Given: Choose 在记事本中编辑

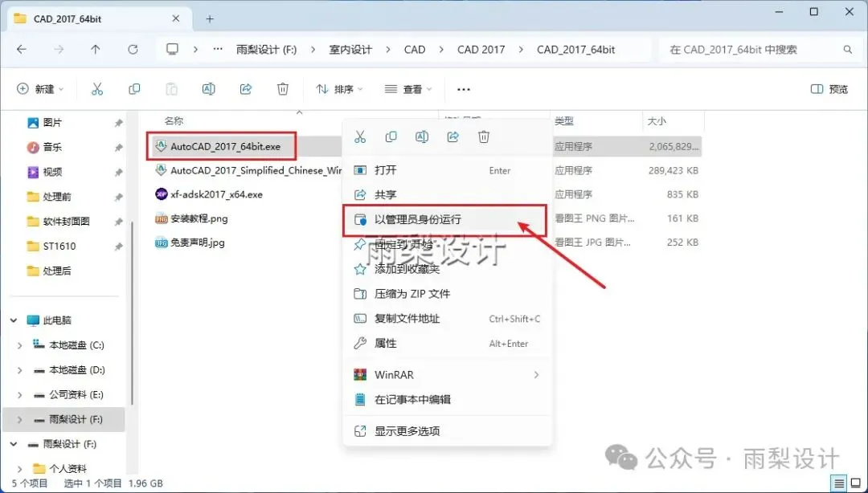Looking at the screenshot, I should coord(447,400).
